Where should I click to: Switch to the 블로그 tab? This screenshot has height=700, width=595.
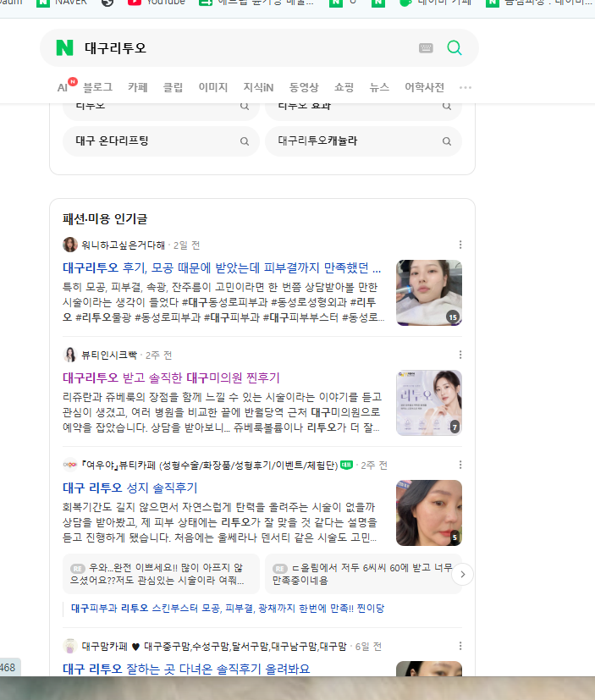(x=97, y=87)
